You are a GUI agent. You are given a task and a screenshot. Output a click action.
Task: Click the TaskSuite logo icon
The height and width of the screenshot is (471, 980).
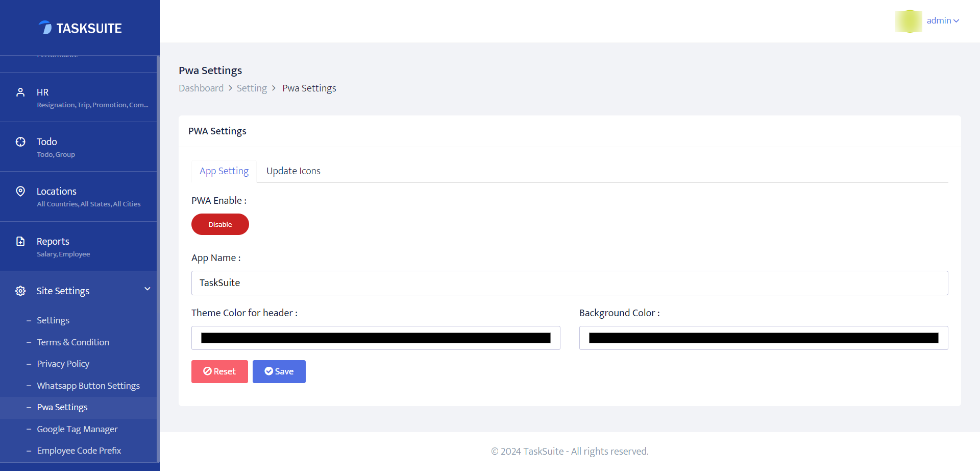[45, 28]
